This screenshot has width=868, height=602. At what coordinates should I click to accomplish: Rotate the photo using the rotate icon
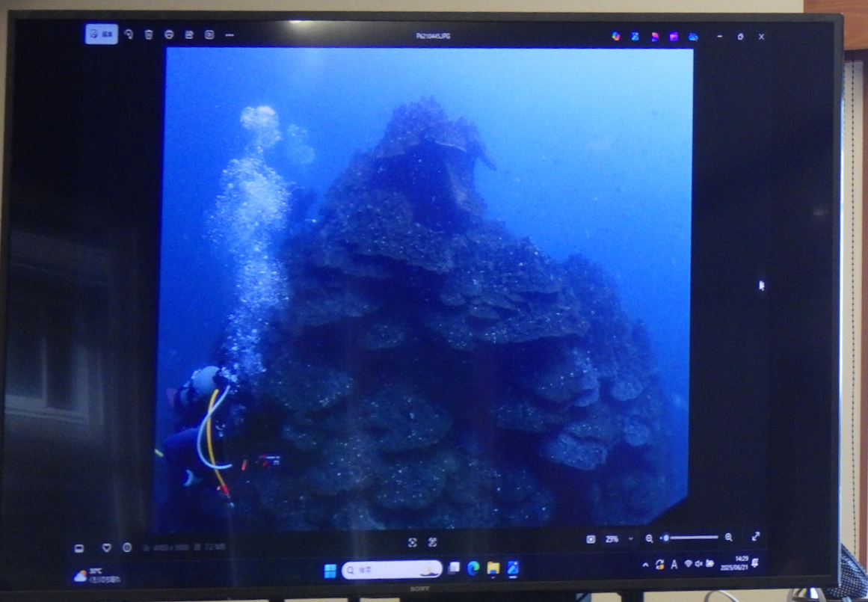click(129, 34)
